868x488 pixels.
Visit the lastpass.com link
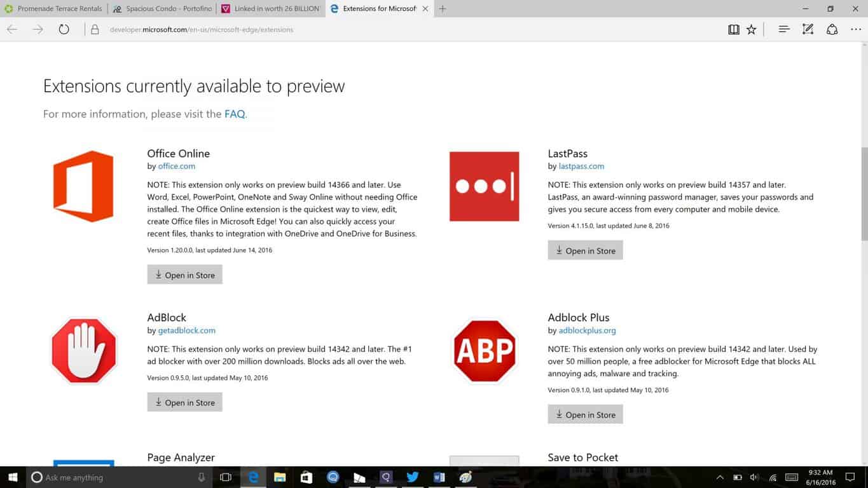point(581,166)
